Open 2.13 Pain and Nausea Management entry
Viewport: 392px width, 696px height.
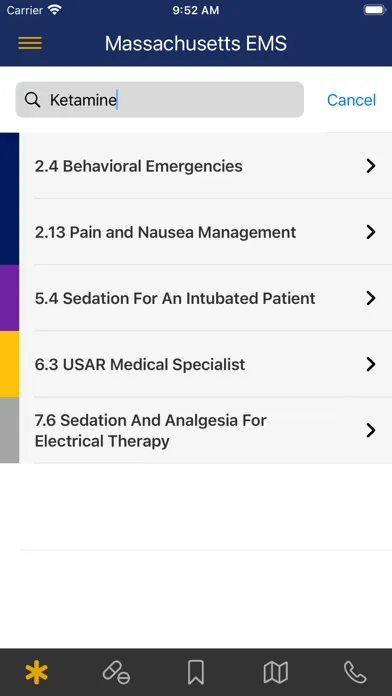(x=206, y=232)
